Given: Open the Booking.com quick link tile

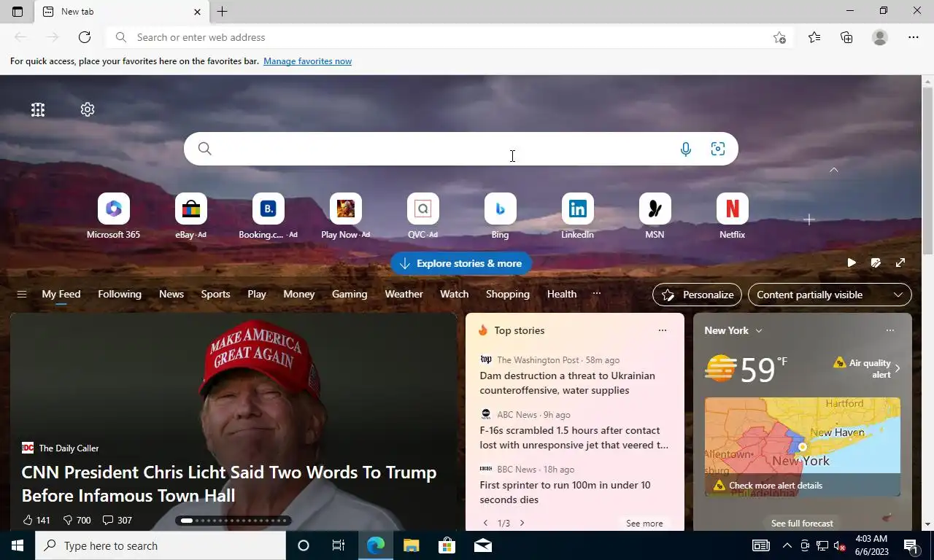Looking at the screenshot, I should click(x=268, y=216).
